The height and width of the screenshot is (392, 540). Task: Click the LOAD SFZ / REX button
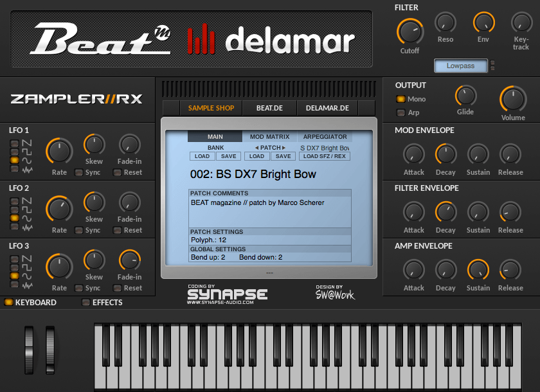point(325,156)
